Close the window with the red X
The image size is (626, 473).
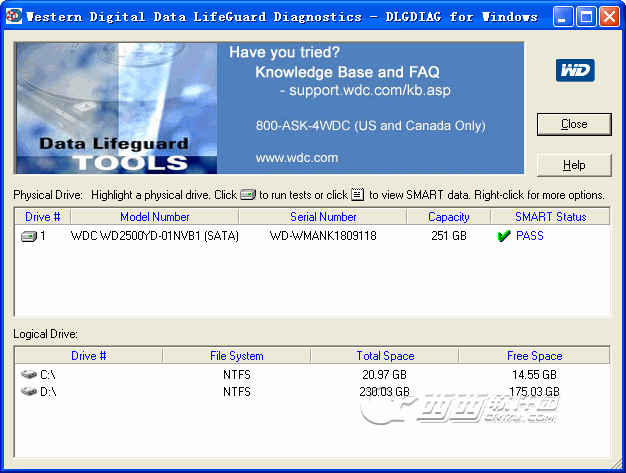[610, 17]
